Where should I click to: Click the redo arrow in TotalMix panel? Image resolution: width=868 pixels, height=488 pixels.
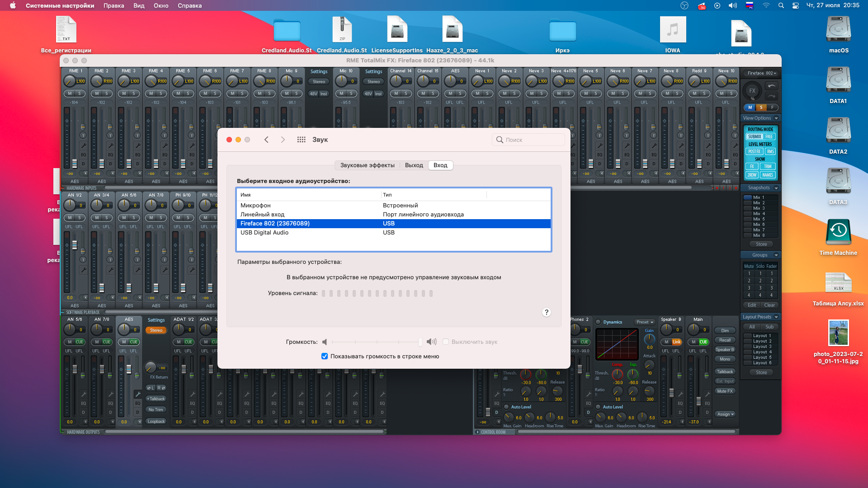click(771, 96)
